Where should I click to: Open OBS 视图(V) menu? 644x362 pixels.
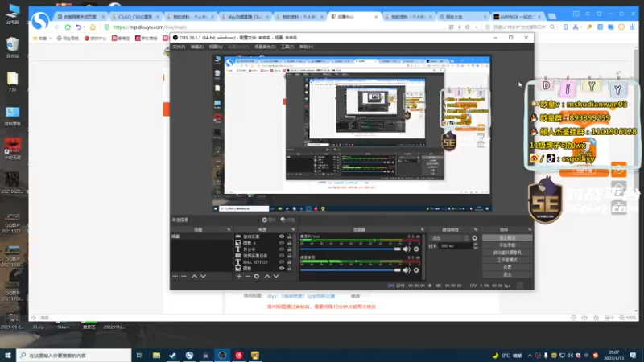(216, 47)
